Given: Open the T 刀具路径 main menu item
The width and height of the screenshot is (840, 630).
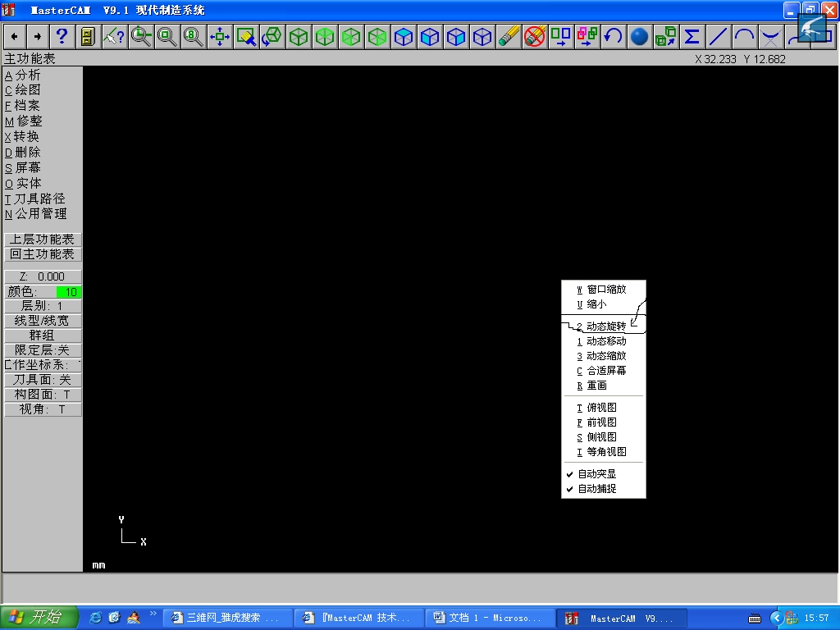Looking at the screenshot, I should tap(34, 199).
